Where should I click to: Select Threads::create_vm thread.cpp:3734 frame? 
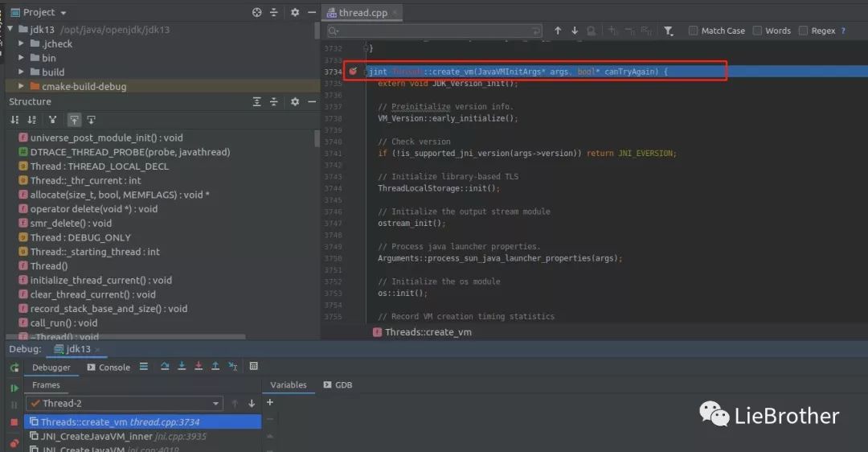[x=142, y=422]
